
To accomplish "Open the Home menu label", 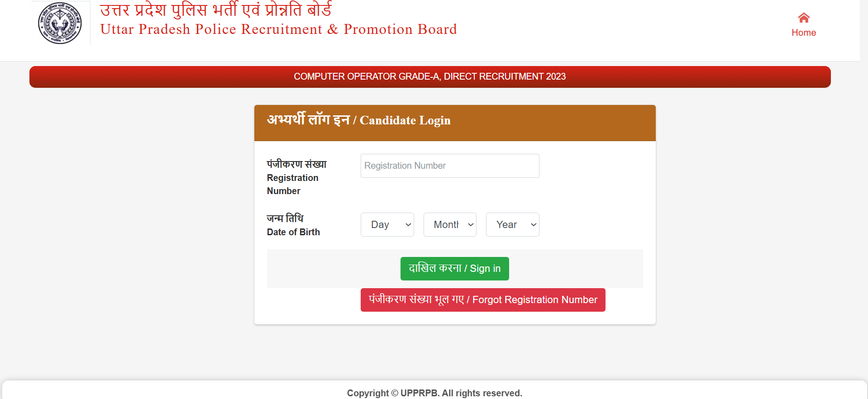I will (x=804, y=33).
